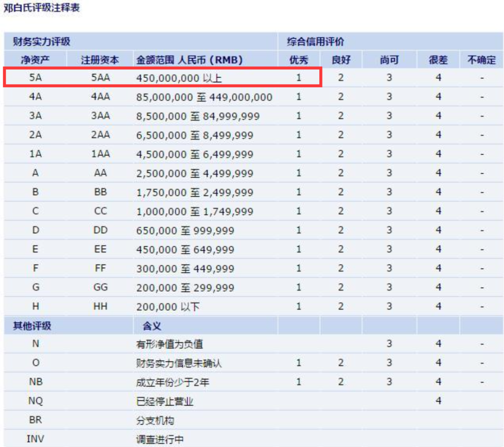The height and width of the screenshot is (447, 504).
Task: Click the 'DD' registered capital cell
Action: pyautogui.click(x=100, y=230)
